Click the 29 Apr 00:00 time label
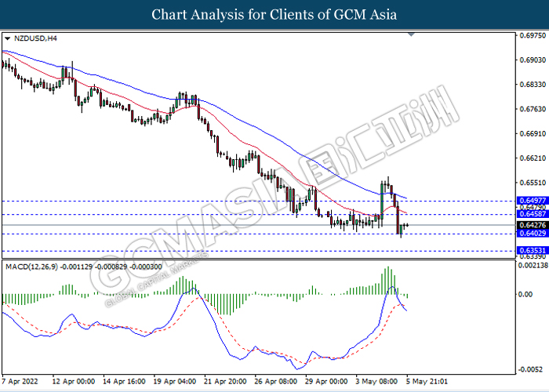This screenshot has width=549, height=392. 327,381
